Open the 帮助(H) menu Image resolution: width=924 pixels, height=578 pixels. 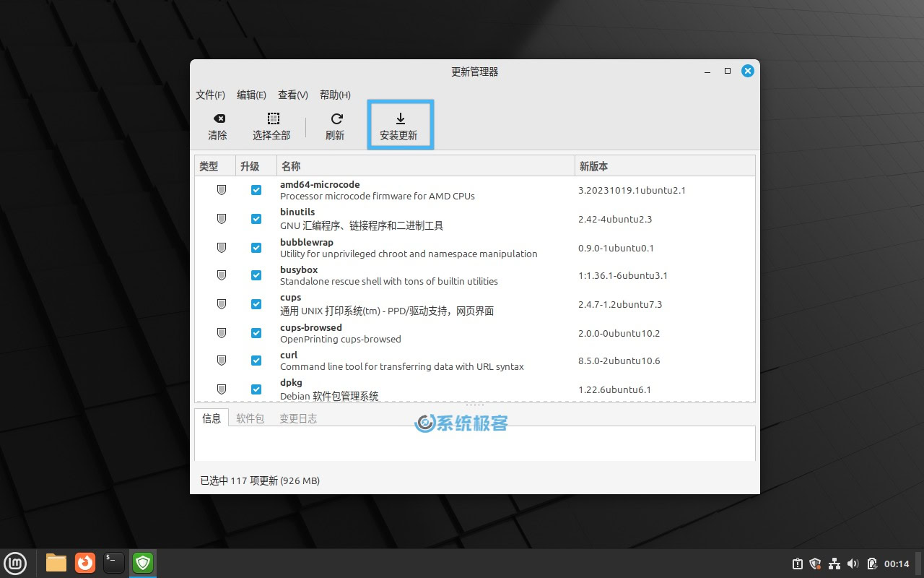[335, 95]
